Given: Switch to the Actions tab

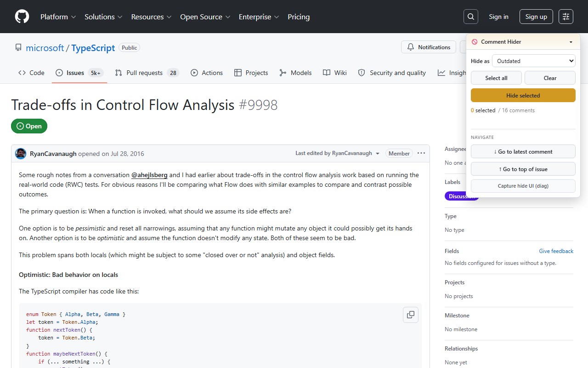Looking at the screenshot, I should pyautogui.click(x=207, y=73).
